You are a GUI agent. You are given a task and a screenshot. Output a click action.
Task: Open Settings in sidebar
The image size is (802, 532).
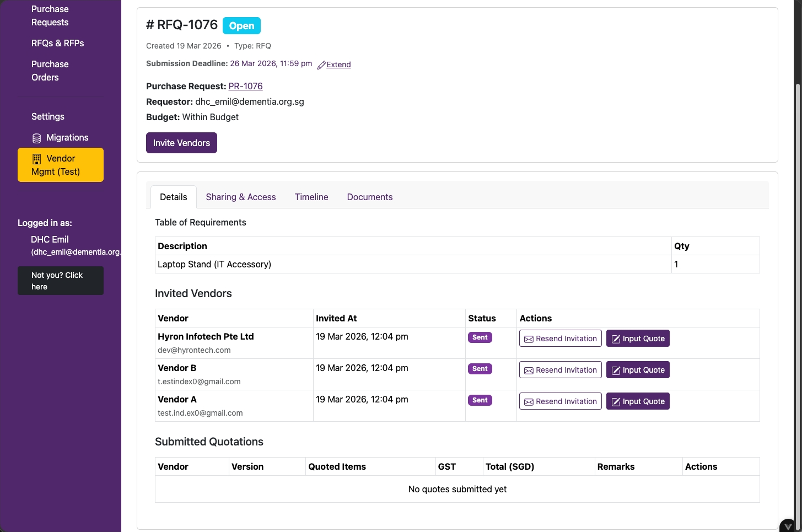coord(48,116)
